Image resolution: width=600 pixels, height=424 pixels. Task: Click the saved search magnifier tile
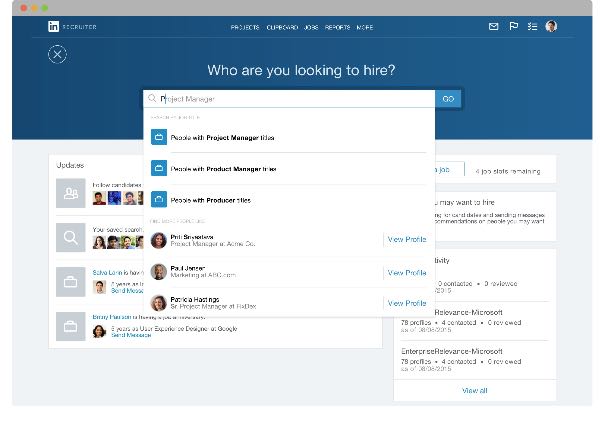click(71, 238)
